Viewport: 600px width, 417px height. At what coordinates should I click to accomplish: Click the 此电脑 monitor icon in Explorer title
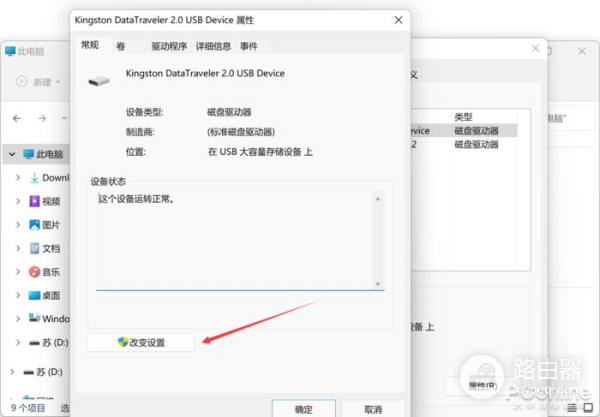(x=10, y=51)
